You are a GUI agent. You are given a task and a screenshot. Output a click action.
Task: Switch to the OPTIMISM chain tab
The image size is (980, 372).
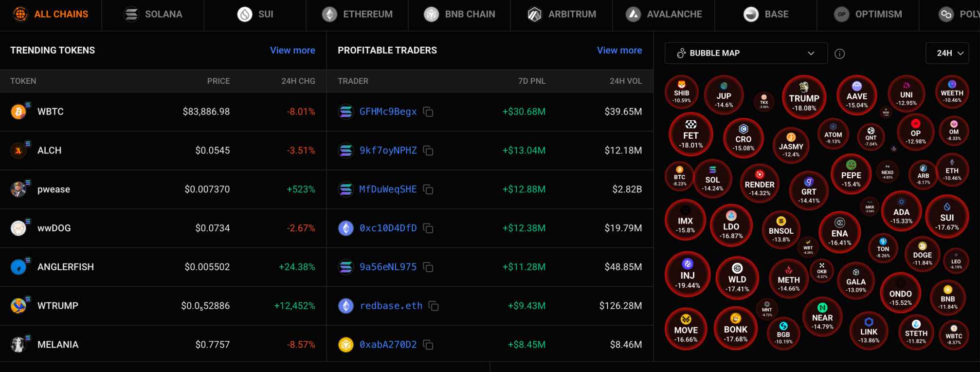[x=868, y=15]
